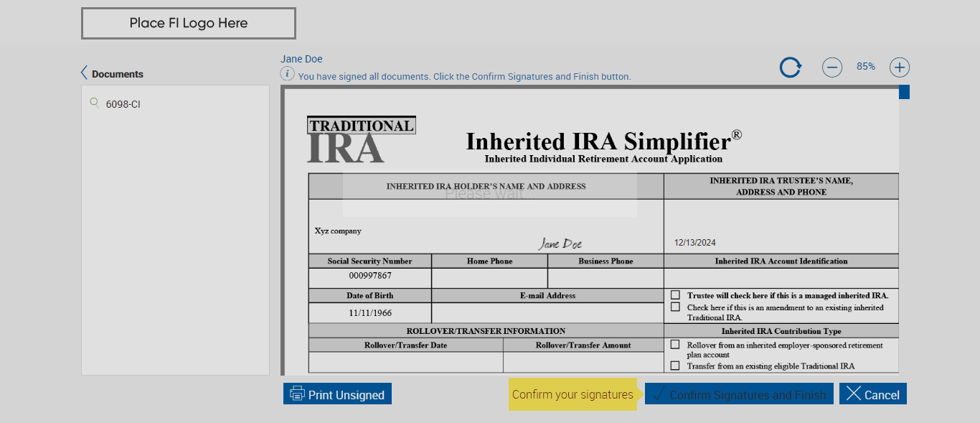Click the rotate document icon
This screenshot has width=980, height=423.
(791, 68)
